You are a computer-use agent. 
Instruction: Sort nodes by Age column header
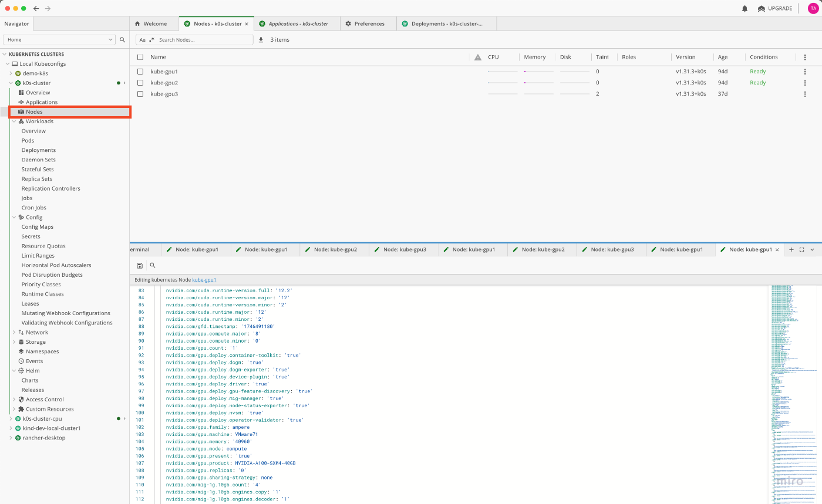(x=723, y=57)
